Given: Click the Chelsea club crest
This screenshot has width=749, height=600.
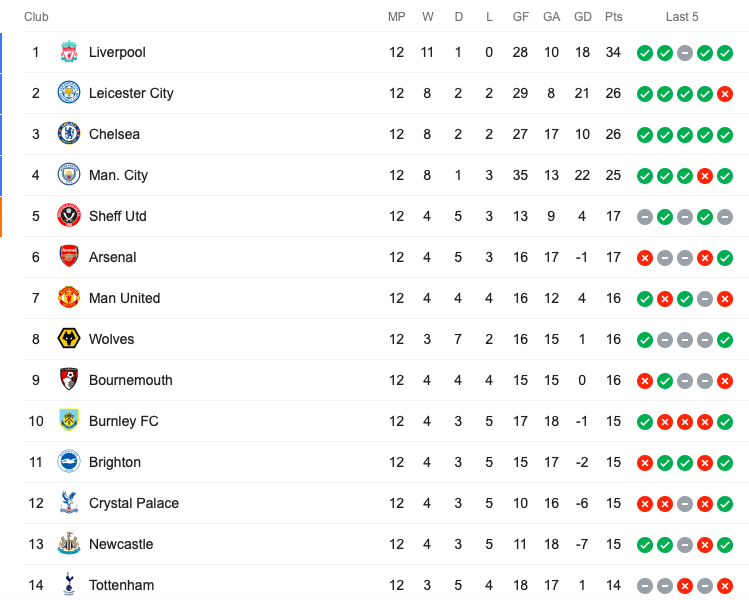Looking at the screenshot, I should (x=69, y=134).
